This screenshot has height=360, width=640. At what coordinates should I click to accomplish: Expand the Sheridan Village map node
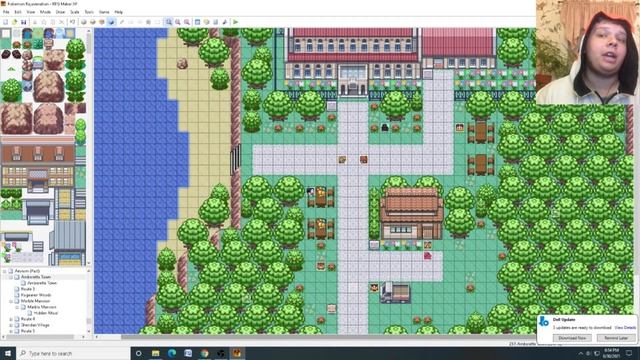pyautogui.click(x=11, y=325)
